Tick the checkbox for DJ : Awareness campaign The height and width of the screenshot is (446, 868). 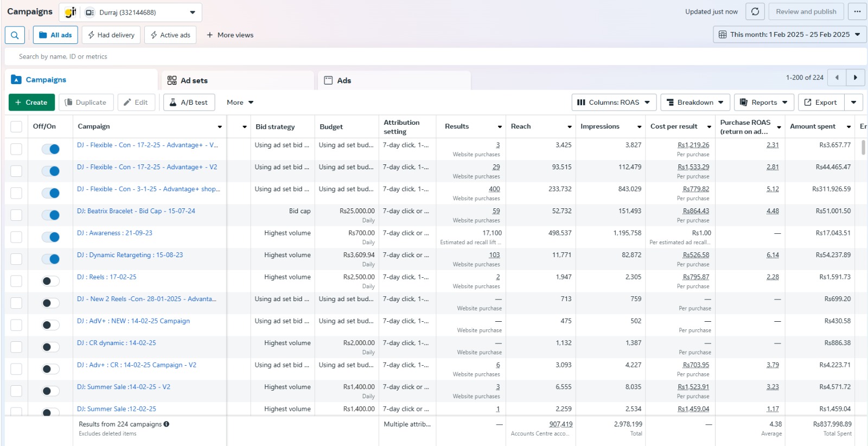tap(16, 237)
